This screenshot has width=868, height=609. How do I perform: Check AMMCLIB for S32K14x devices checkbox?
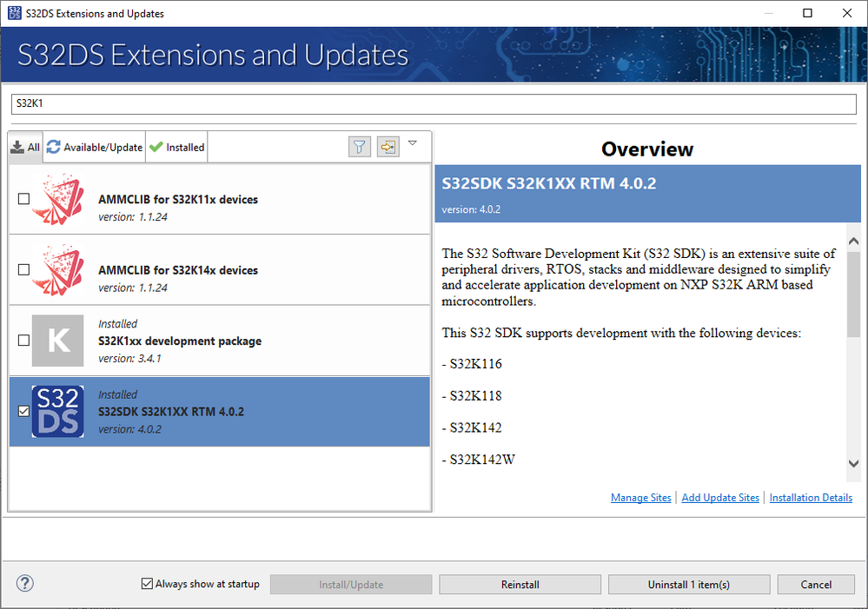pyautogui.click(x=23, y=269)
